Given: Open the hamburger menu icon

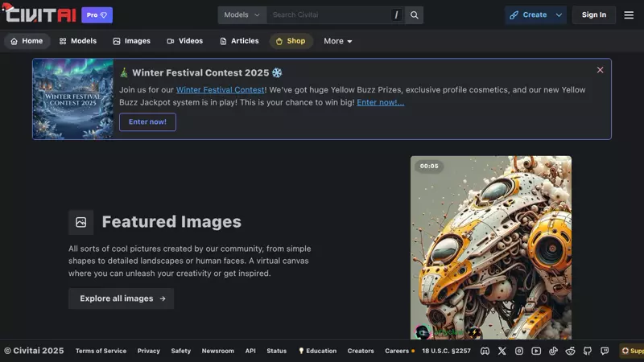Looking at the screenshot, I should (x=629, y=14).
